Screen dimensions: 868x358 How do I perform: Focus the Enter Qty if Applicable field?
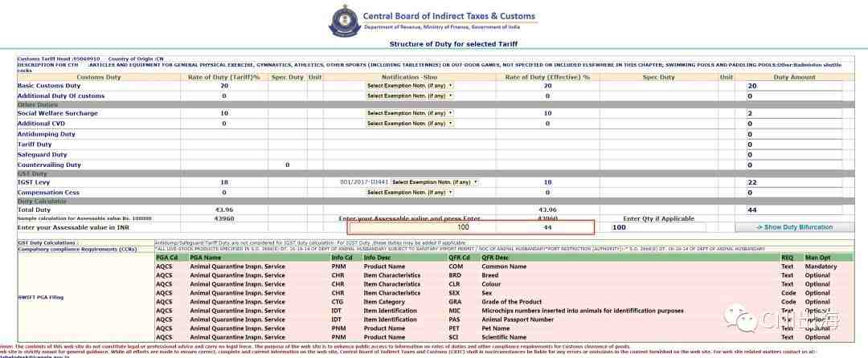pos(659,227)
